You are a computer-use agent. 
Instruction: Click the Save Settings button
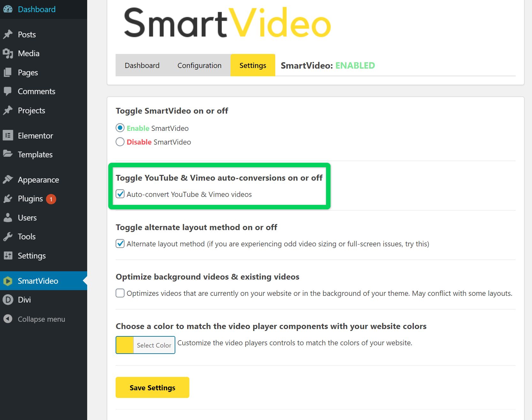(152, 387)
